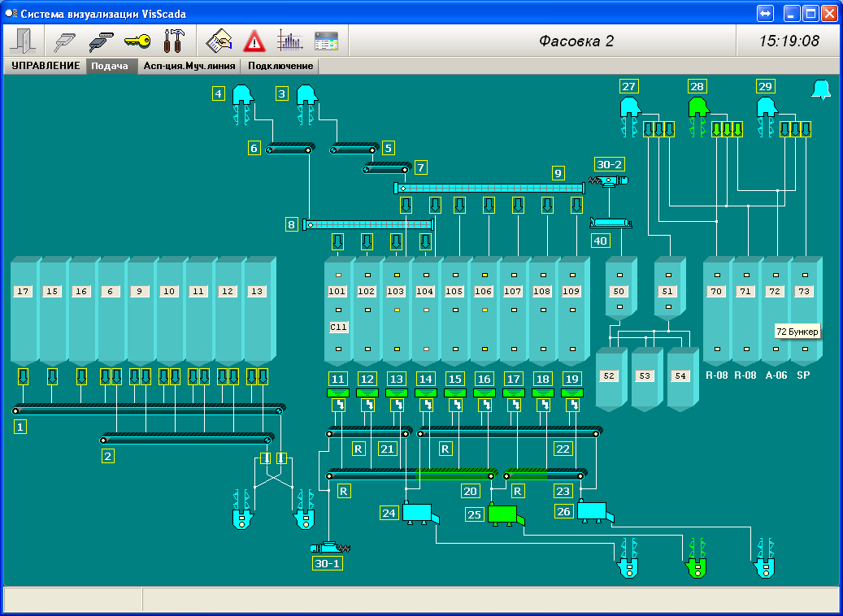This screenshot has width=843, height=616.
Task: Switch to the Подключение tab
Action: tap(280, 67)
